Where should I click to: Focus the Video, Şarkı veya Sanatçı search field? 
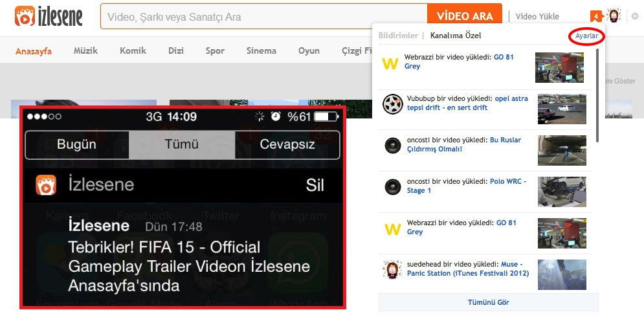(263, 17)
